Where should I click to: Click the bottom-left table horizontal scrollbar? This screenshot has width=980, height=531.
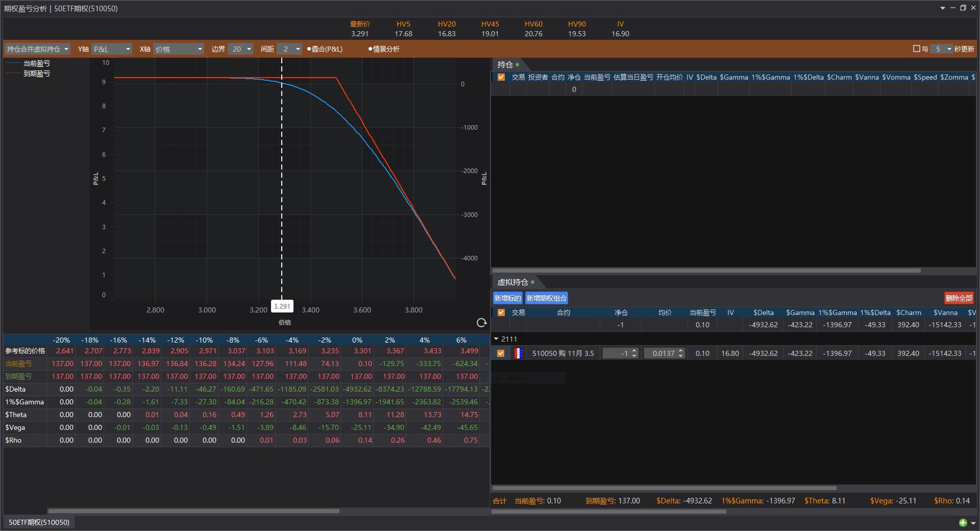(x=193, y=511)
